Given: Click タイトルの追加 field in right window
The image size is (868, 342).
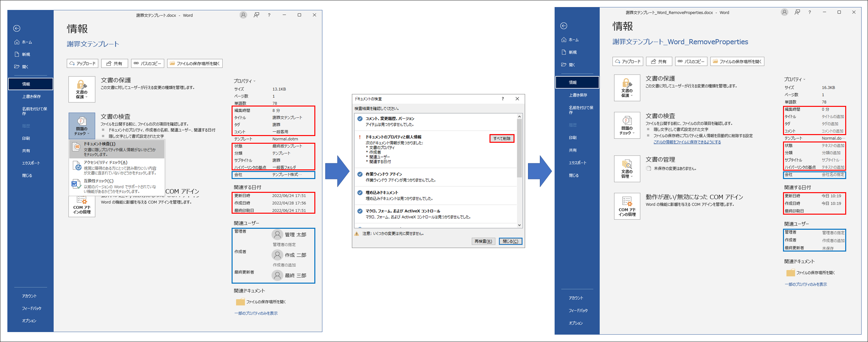Looking at the screenshot, I should pos(833,116).
